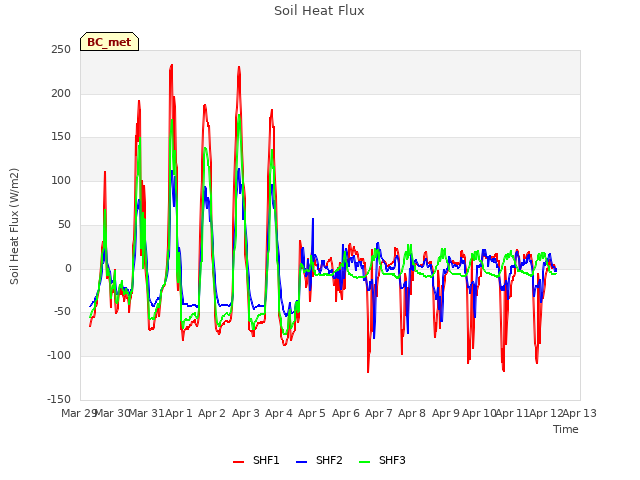Click the Apr 4 x-axis label
640x480 pixels.
[x=279, y=413]
